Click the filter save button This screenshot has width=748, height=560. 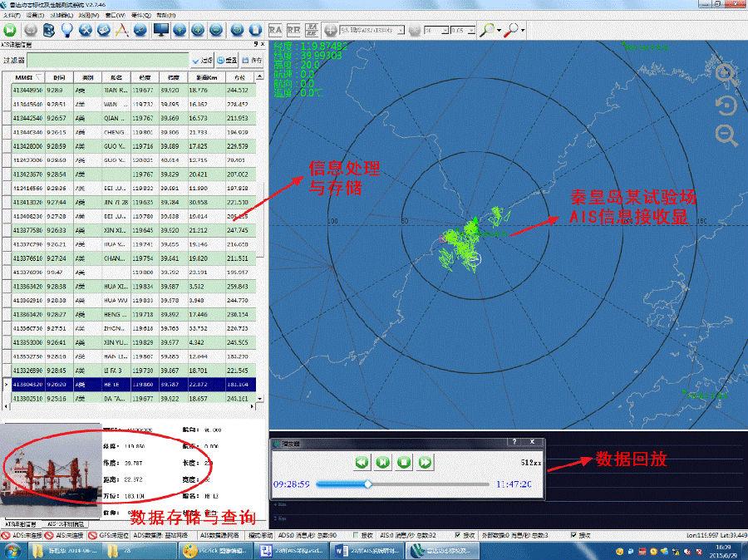(252, 61)
